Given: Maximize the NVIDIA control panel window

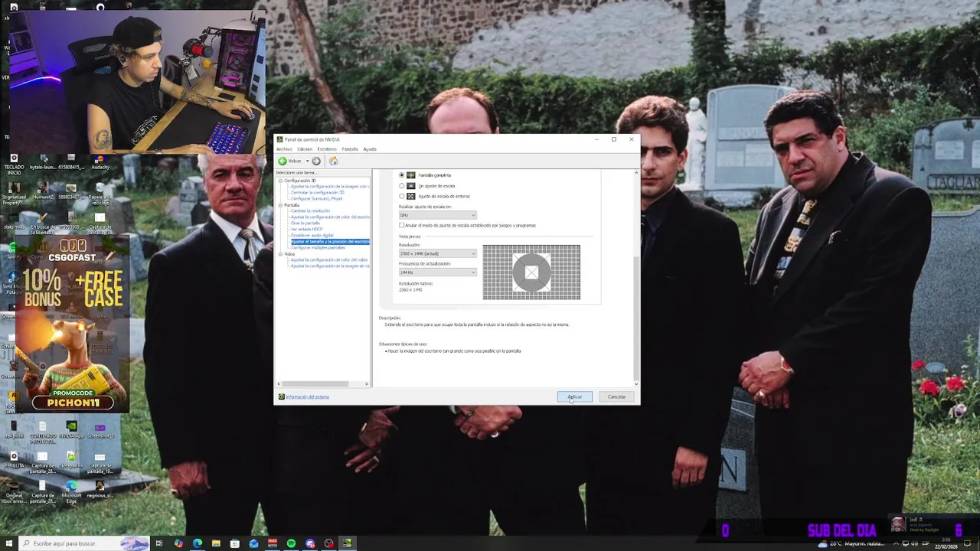Looking at the screenshot, I should tap(613, 139).
